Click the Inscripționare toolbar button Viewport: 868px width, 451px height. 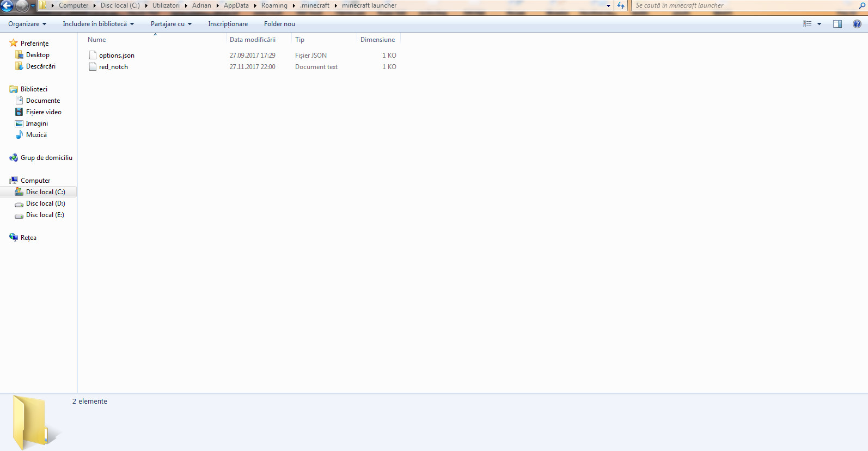point(228,24)
